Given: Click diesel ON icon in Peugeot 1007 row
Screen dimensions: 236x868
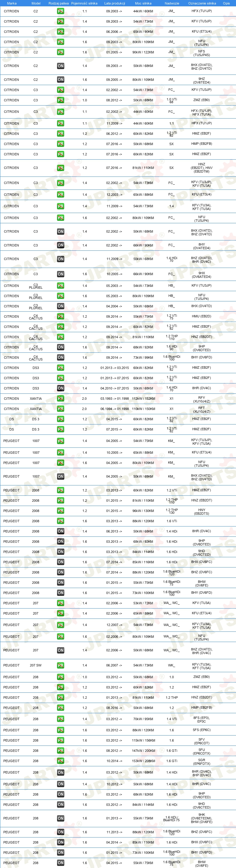Looking at the screenshot, I should (60, 476).
